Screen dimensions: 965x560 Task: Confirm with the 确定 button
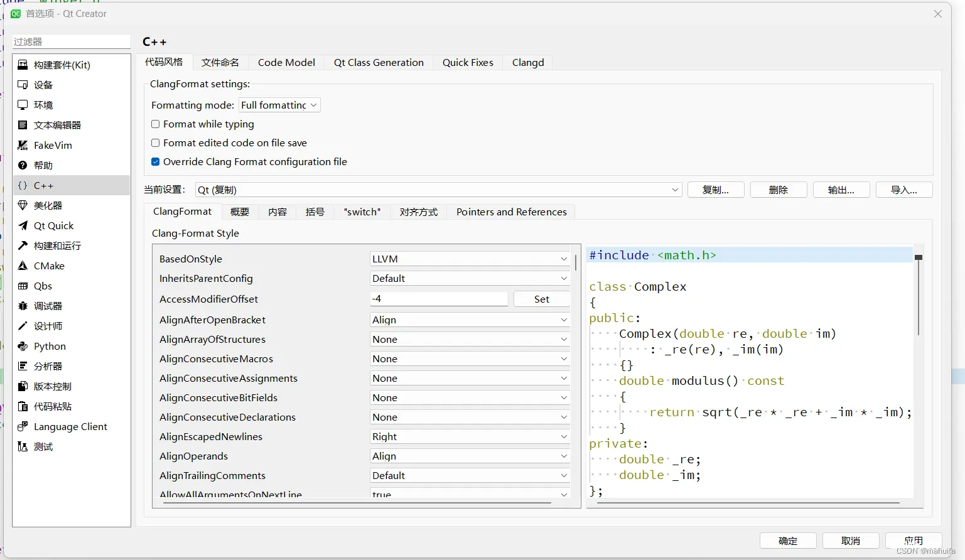[788, 541]
